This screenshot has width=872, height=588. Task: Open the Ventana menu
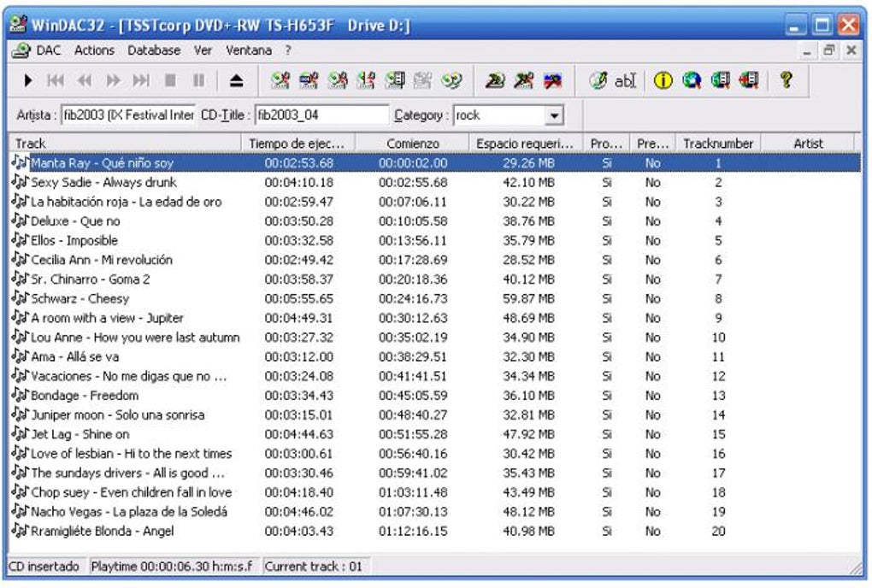coord(249,50)
